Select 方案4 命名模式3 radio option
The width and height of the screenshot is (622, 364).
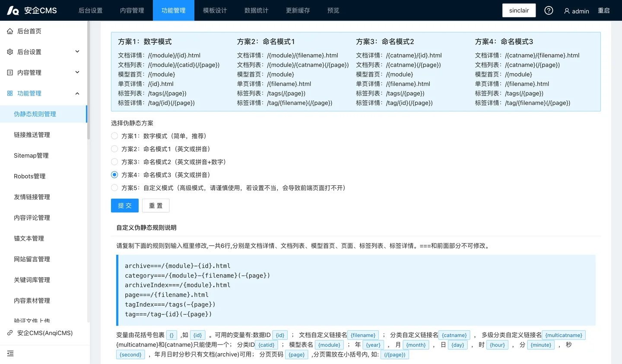[x=114, y=175]
